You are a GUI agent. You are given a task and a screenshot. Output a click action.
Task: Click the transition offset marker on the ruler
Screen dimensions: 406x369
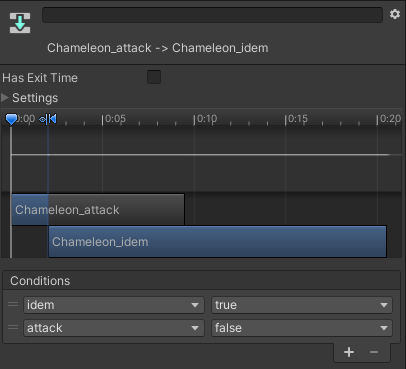(48, 119)
